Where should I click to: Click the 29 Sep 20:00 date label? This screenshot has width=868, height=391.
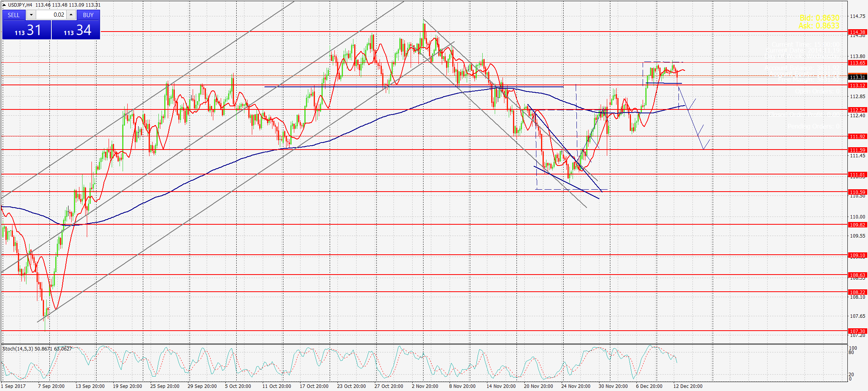click(x=202, y=386)
